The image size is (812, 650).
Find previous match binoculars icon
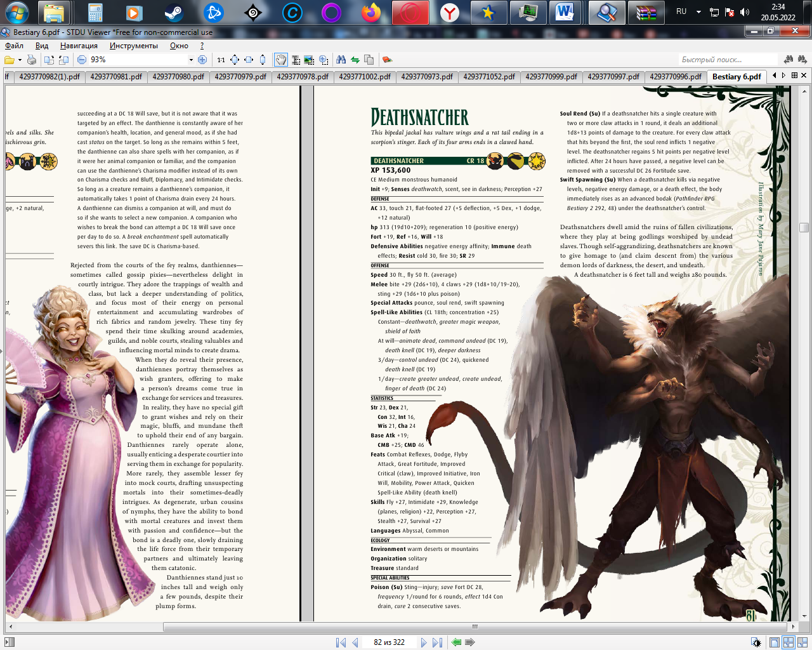[x=789, y=60]
